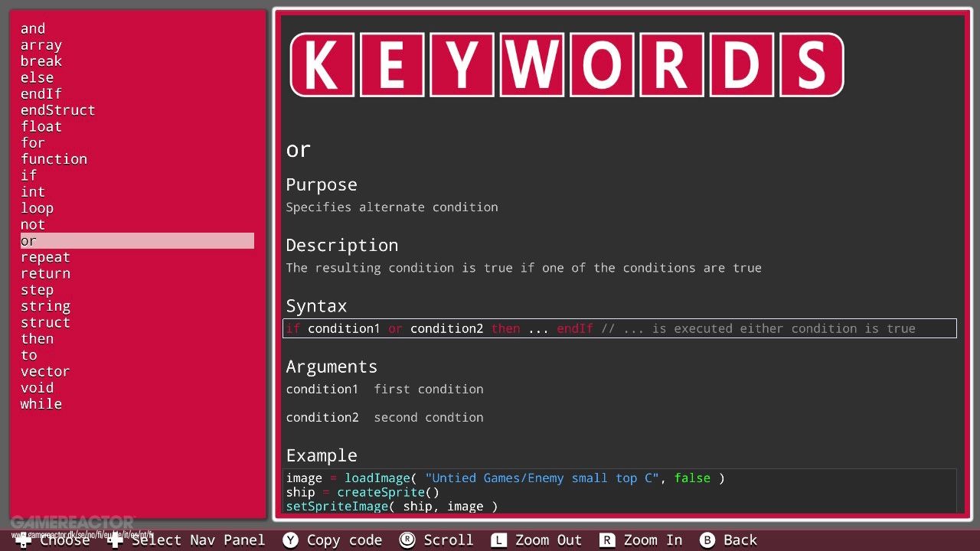Open the 'array' keyword entry
Viewport: 980px width, 551px height.
(41, 45)
